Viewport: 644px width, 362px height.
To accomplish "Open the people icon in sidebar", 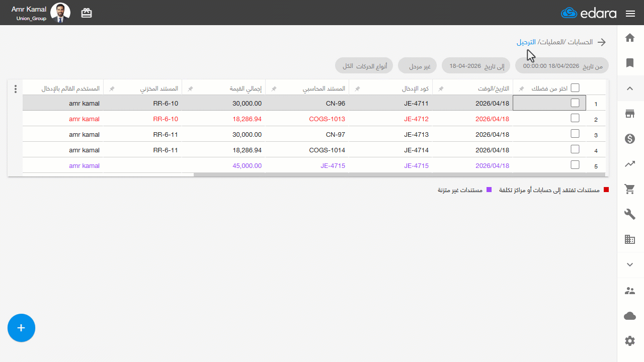I will 630,291.
